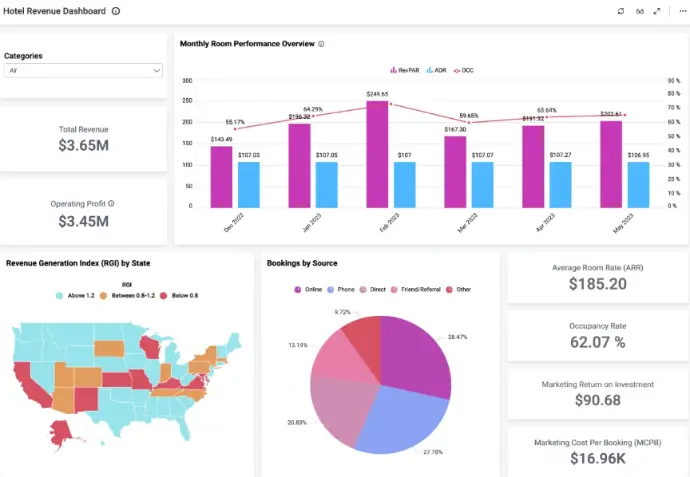Screen dimensions: 690x477
Task: Select the Feb 2023 RevPAR bar
Action: [x=376, y=153]
